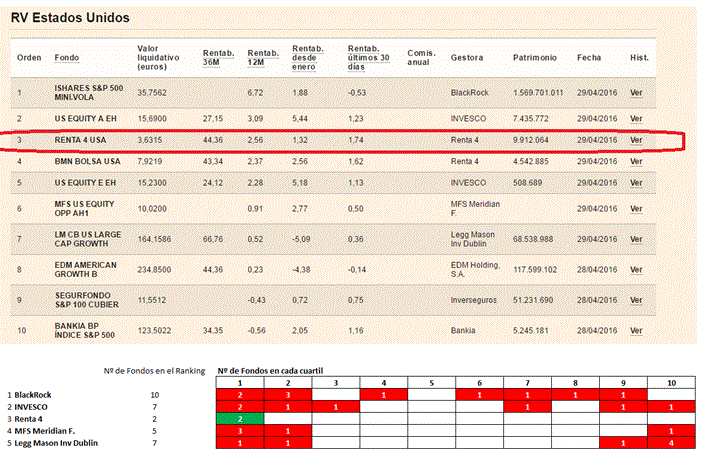Click patrimonio value 1.569.701.011
This screenshot has height=455, width=701.
[538, 93]
